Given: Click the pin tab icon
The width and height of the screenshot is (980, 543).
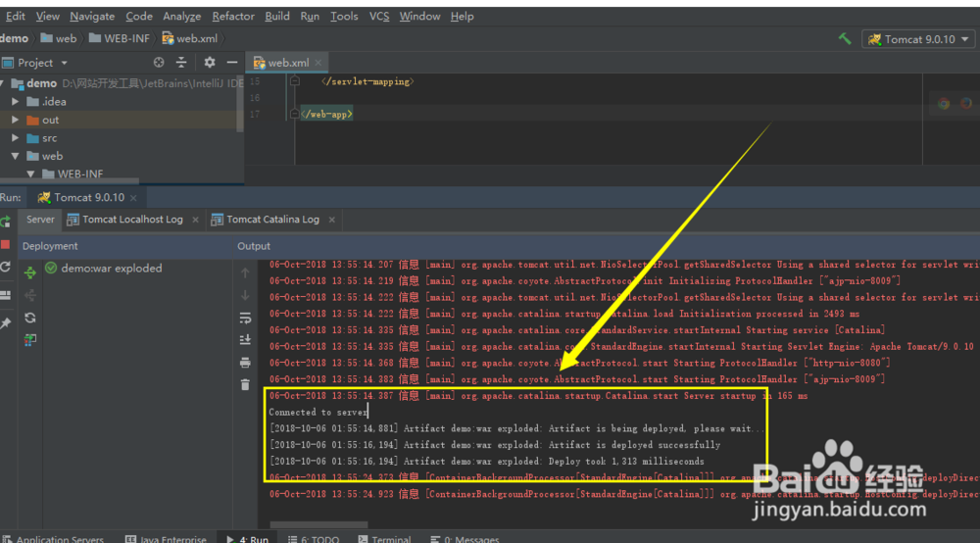Looking at the screenshot, I should click(6, 323).
